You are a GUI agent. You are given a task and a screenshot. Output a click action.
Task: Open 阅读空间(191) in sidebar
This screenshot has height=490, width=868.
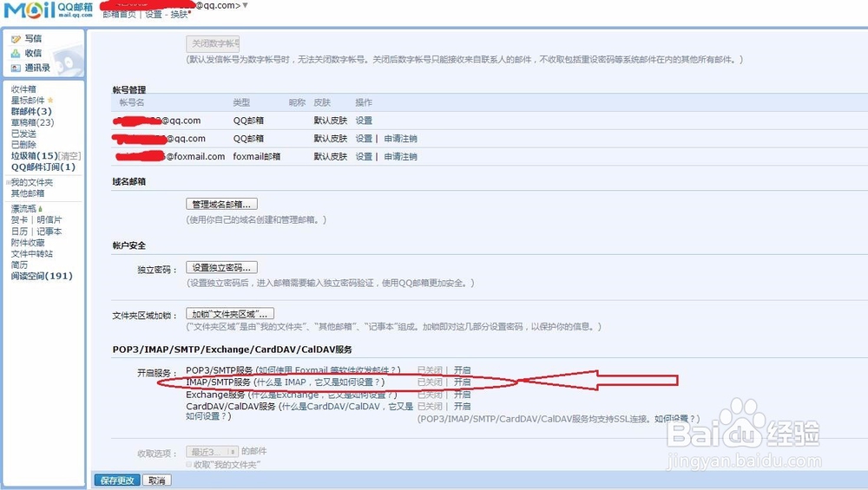pyautogui.click(x=42, y=276)
